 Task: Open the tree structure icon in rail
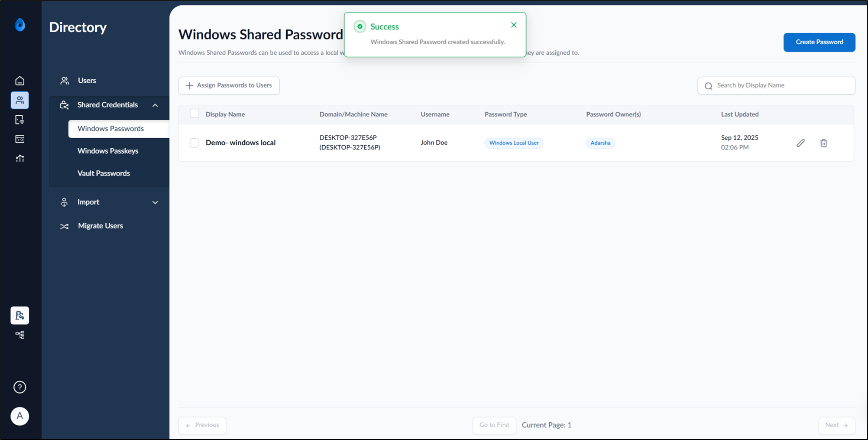[x=20, y=335]
